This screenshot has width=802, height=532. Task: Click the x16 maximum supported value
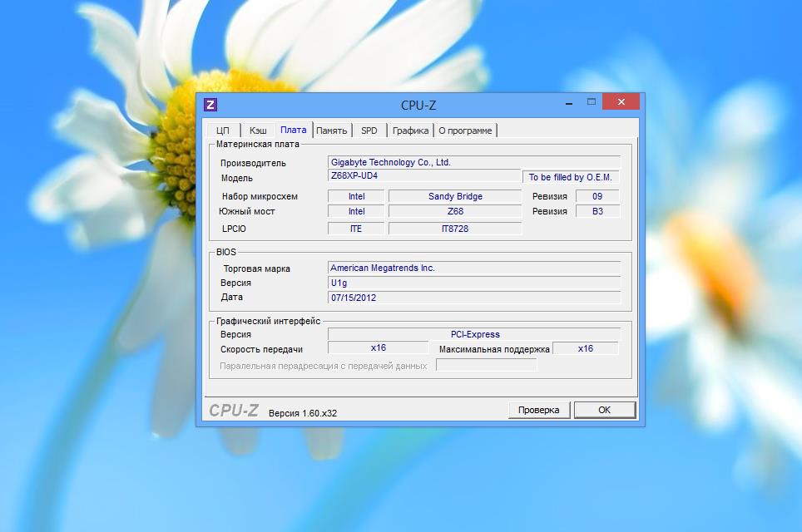[x=586, y=348]
